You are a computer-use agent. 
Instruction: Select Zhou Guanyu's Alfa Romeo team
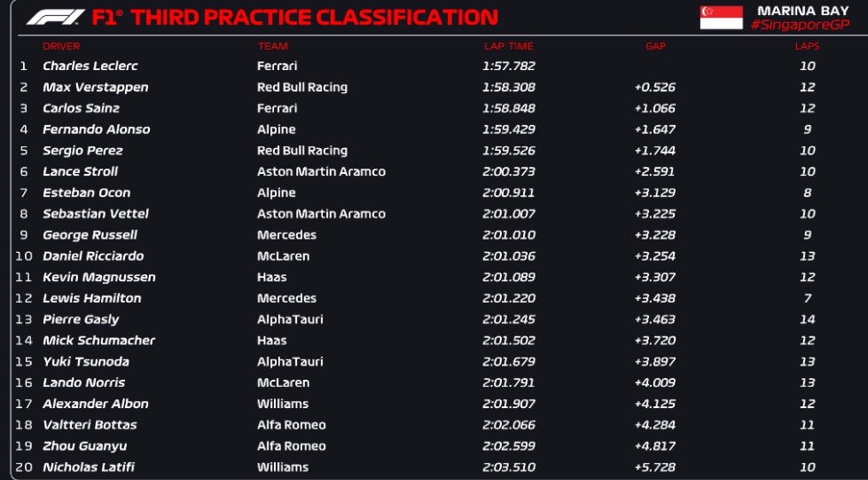tap(291, 446)
